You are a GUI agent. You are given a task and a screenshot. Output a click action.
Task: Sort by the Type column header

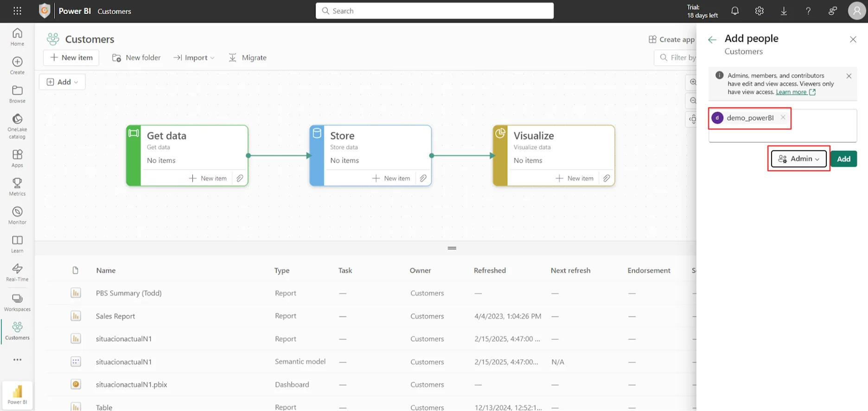281,270
